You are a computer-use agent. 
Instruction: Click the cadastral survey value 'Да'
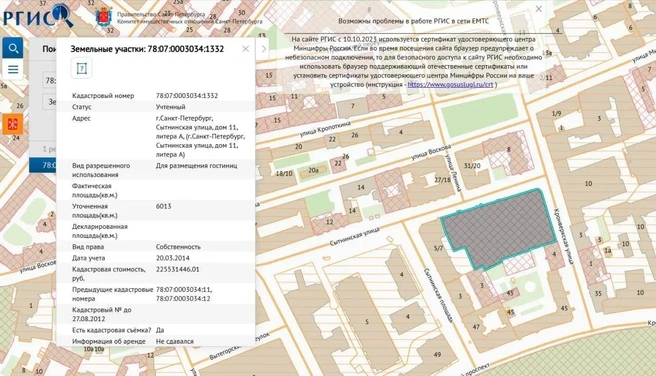160,330
